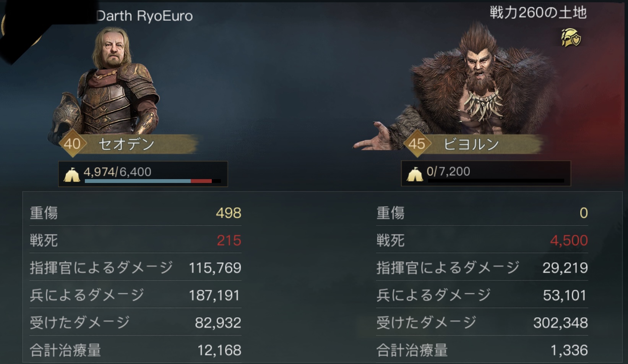This screenshot has height=364, width=628.
Task: Click the golden helmet shield icon
Action: [x=571, y=38]
